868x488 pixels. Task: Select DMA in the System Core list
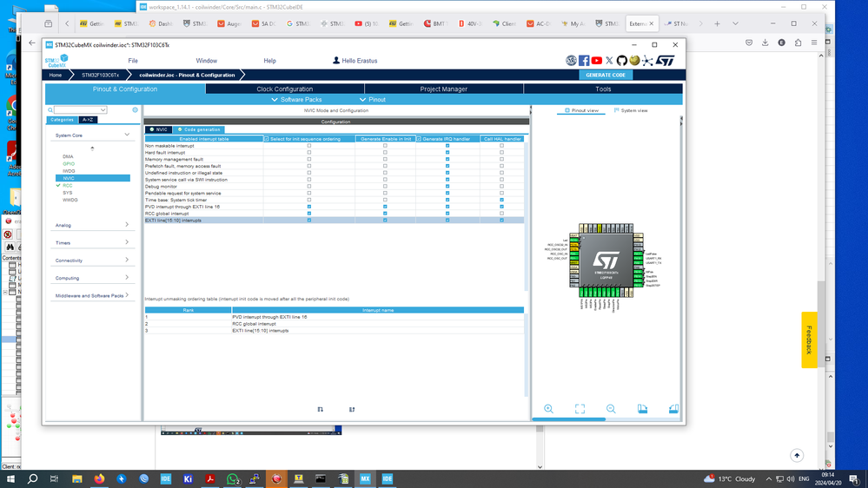pos(68,156)
